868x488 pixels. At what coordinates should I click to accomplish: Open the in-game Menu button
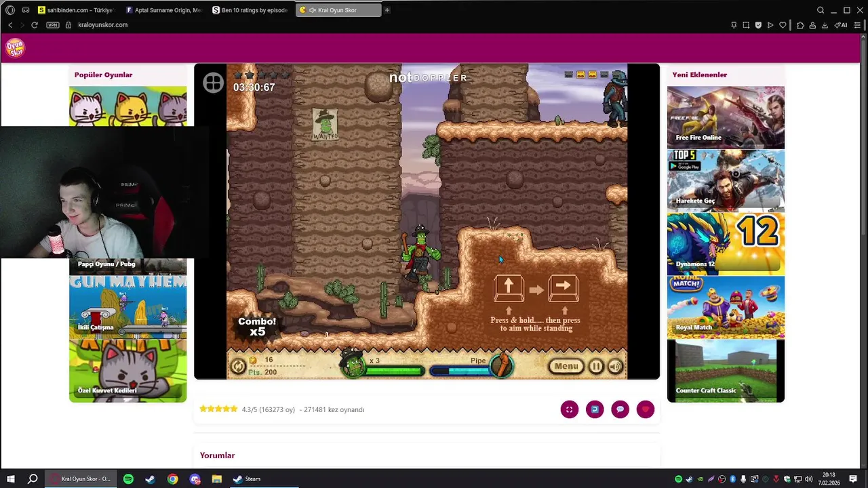[x=566, y=367]
